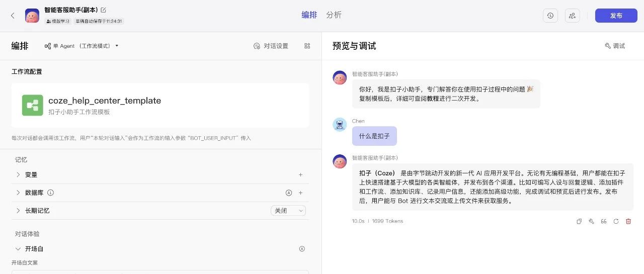Delete the bot reply message
The width and height of the screenshot is (644, 274).
(628, 221)
